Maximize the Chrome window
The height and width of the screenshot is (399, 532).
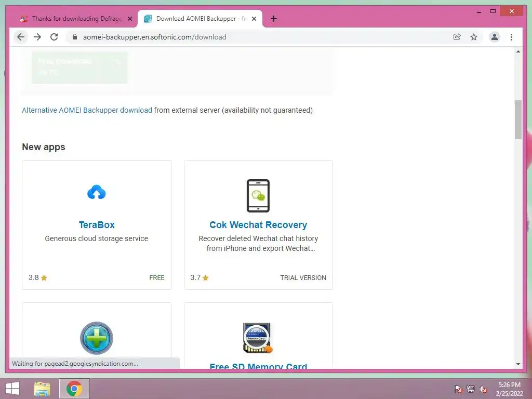coord(493,11)
